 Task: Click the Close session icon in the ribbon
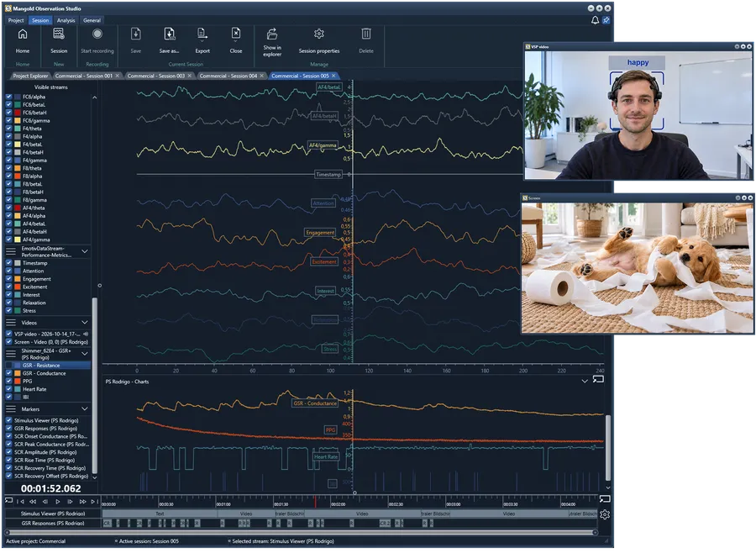[236, 34]
